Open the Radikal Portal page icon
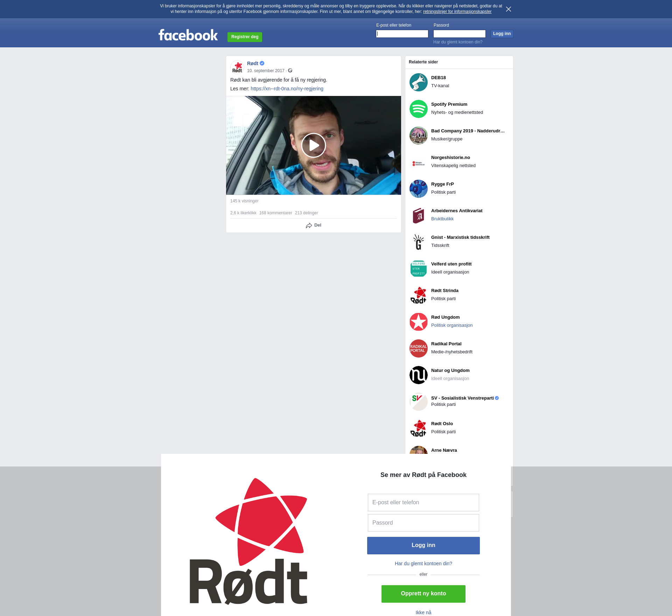The image size is (672, 616). (x=418, y=348)
